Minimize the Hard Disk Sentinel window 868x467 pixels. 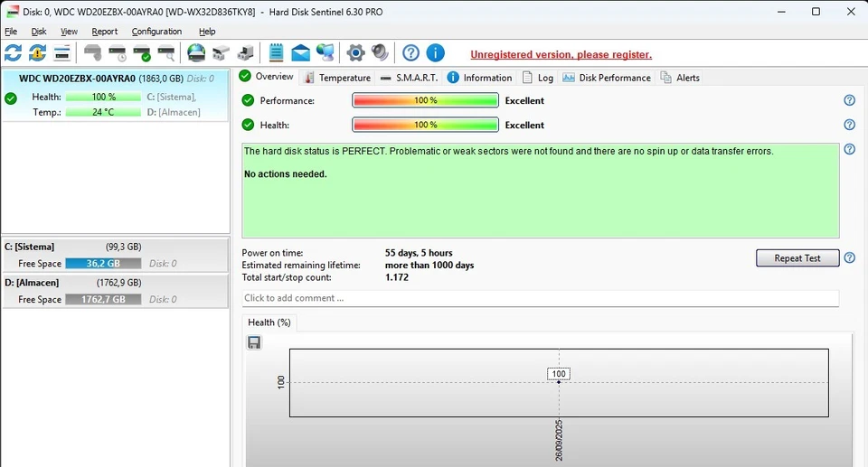781,12
